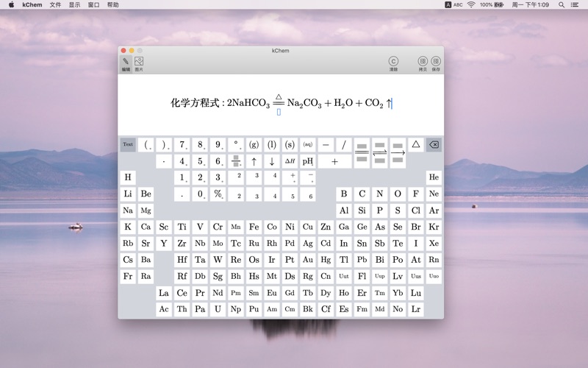Tap the forward slash key
The width and height of the screenshot is (588, 368).
344,144
